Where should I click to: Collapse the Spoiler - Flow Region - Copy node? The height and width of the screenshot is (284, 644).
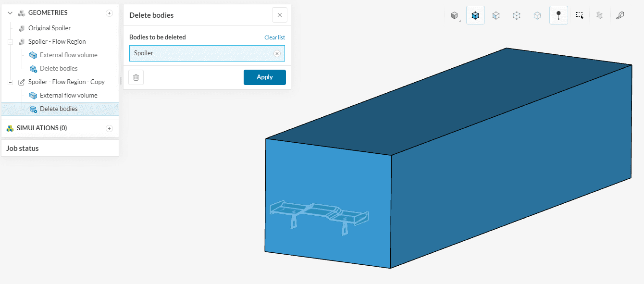tap(10, 82)
